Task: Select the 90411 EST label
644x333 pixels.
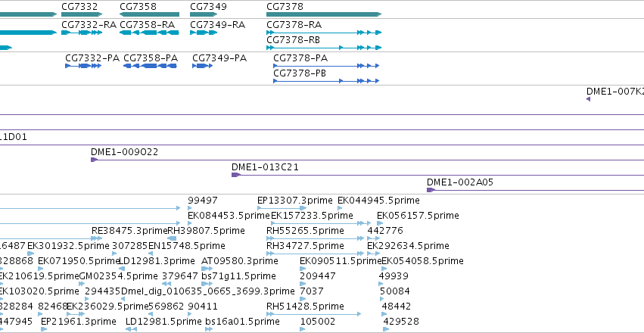Action: coord(203,307)
